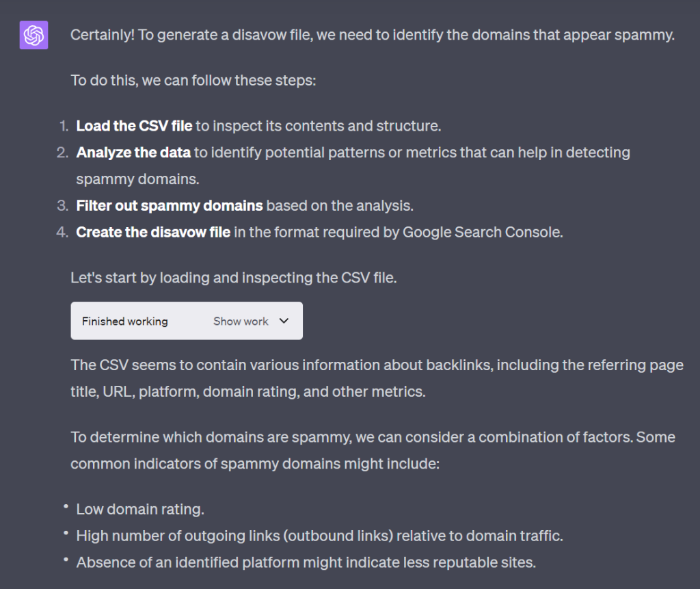The image size is (700, 589).
Task: Click 'The CSV seems to contain' paragraph
Action: click(377, 378)
